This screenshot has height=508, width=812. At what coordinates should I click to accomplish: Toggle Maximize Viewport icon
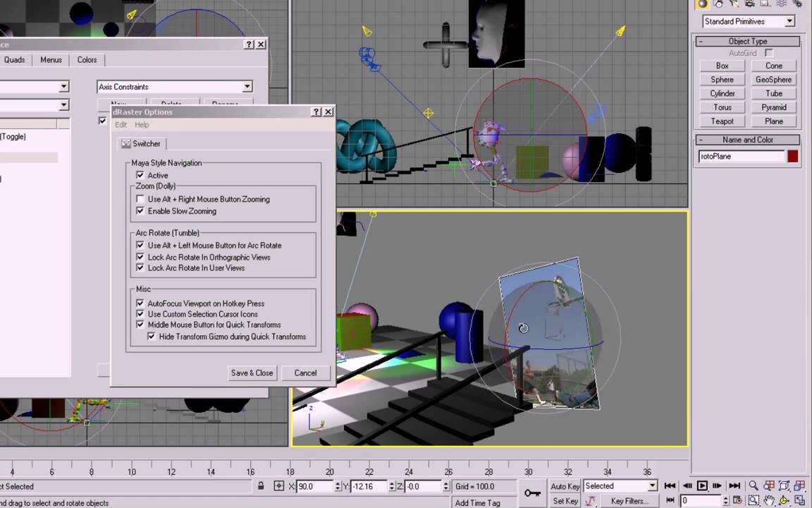click(x=799, y=501)
